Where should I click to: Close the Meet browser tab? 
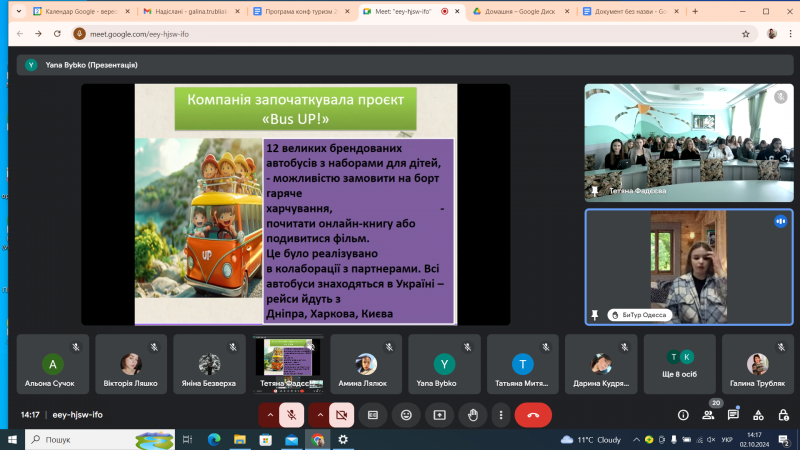coord(457,11)
